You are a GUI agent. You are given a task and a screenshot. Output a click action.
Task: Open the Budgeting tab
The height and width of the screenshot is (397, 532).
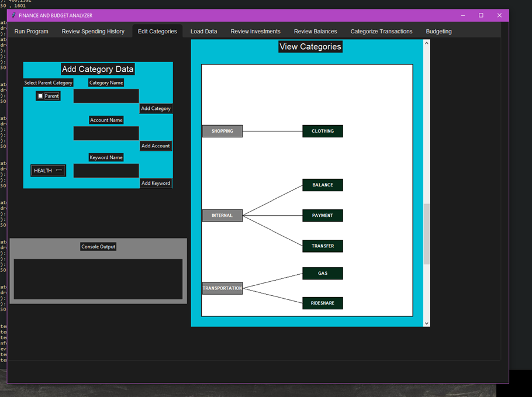[438, 32]
